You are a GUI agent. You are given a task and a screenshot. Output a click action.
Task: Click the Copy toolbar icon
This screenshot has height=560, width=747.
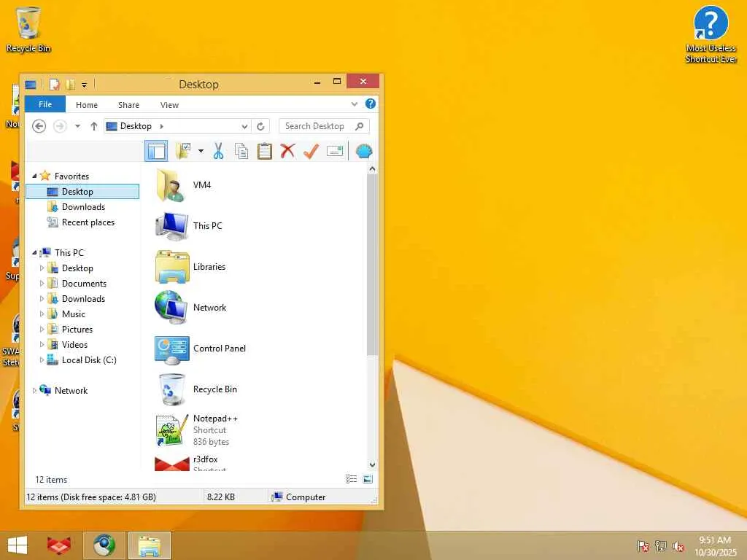pyautogui.click(x=241, y=152)
